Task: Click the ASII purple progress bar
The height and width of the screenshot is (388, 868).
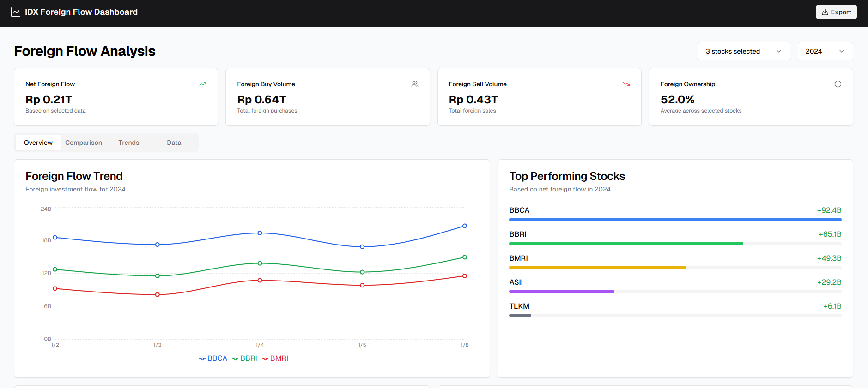Action: [562, 292]
